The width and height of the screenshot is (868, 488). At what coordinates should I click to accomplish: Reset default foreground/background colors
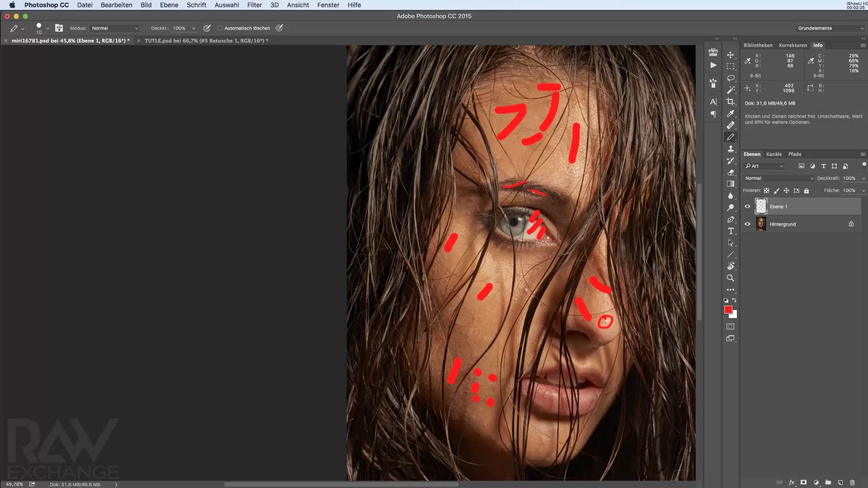726,300
